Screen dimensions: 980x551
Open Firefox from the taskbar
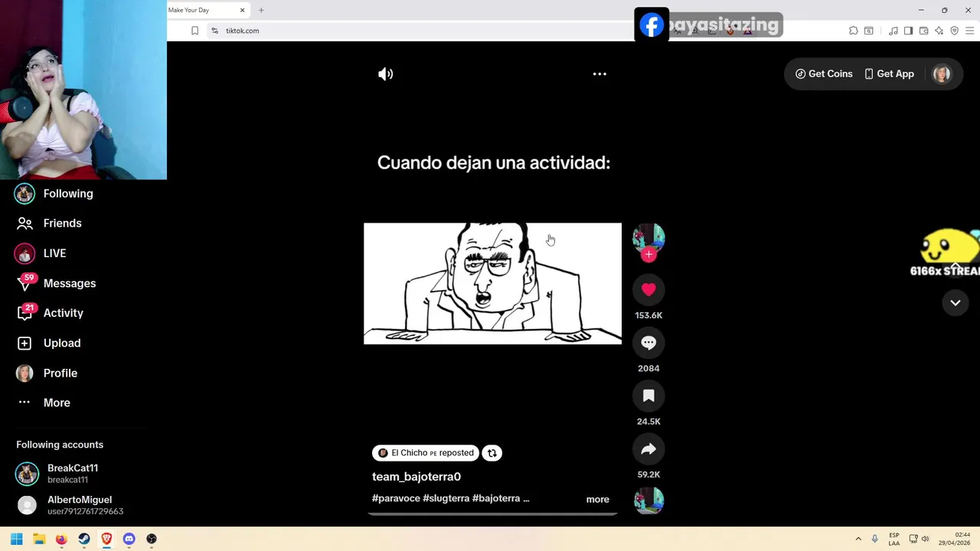(x=61, y=539)
